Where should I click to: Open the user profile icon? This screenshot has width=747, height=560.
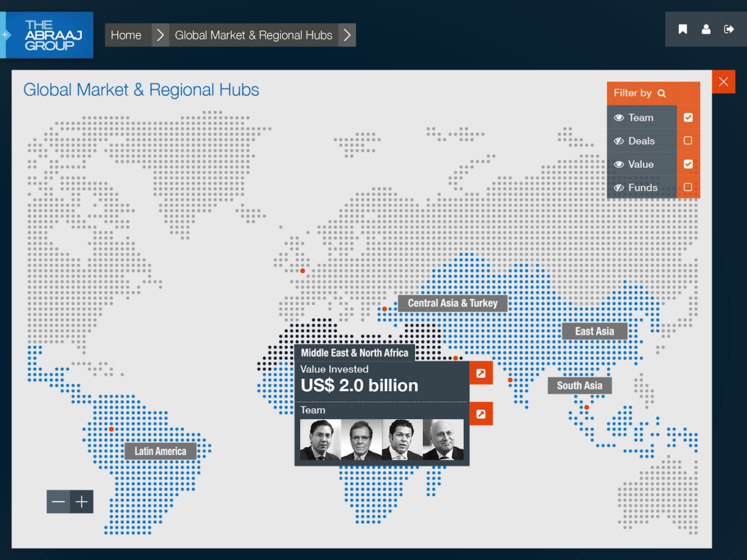706,29
